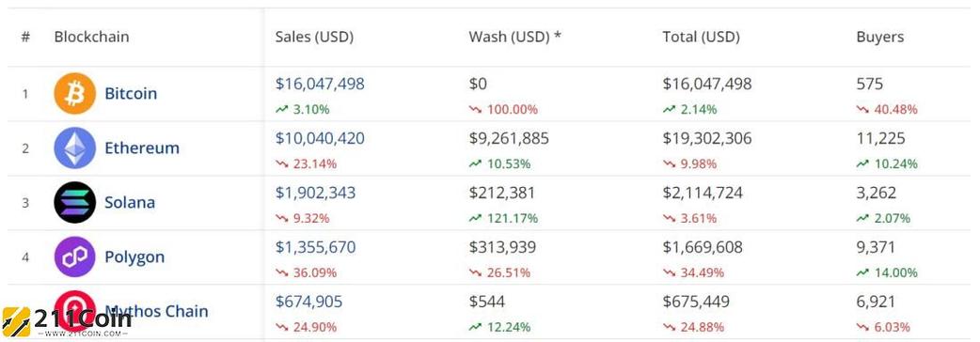
Task: Click the Polygon logo icon
Action: [x=74, y=256]
